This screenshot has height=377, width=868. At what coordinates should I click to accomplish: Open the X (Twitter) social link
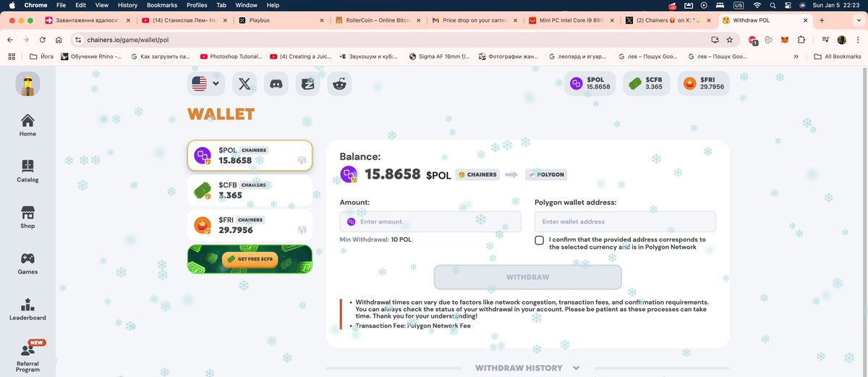point(244,84)
